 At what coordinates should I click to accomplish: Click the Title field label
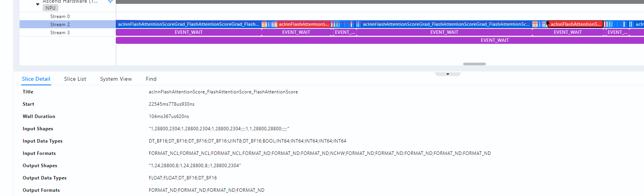tap(28, 92)
